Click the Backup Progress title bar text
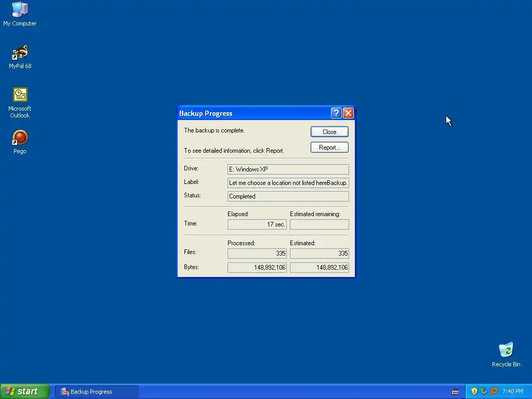 click(206, 113)
